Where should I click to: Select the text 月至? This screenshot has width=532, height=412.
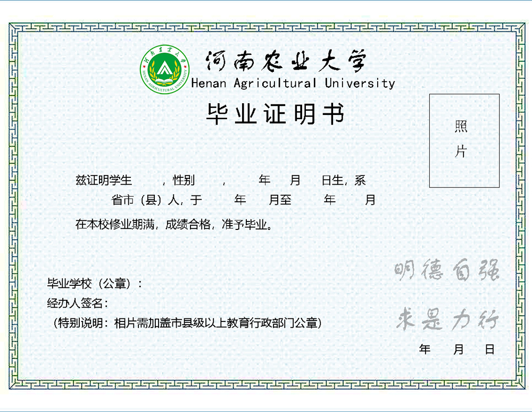point(280,200)
